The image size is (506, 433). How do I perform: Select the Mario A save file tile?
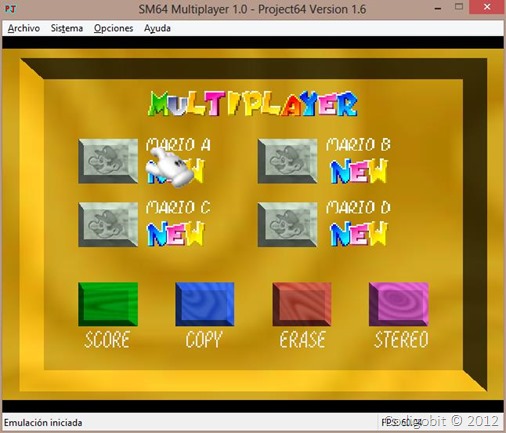pos(108,161)
